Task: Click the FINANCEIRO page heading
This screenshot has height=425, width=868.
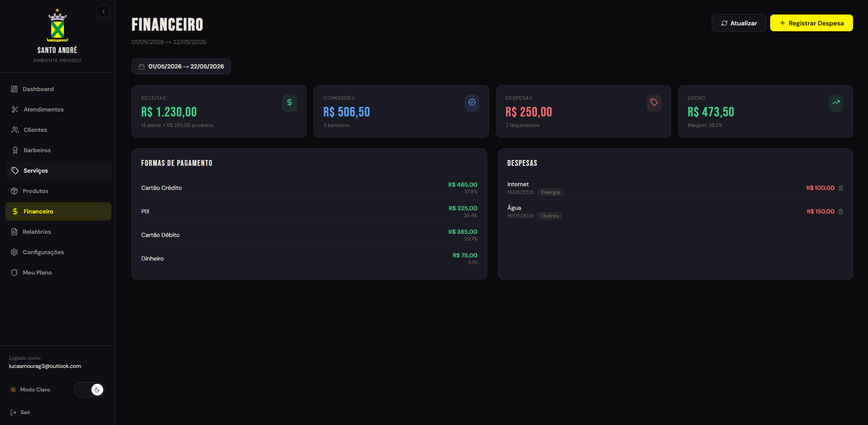Action: point(168,24)
